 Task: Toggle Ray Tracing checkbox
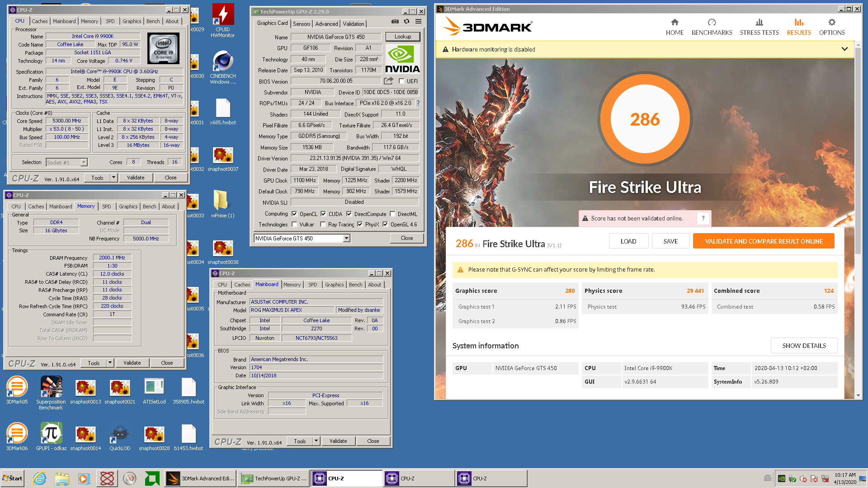tap(323, 225)
